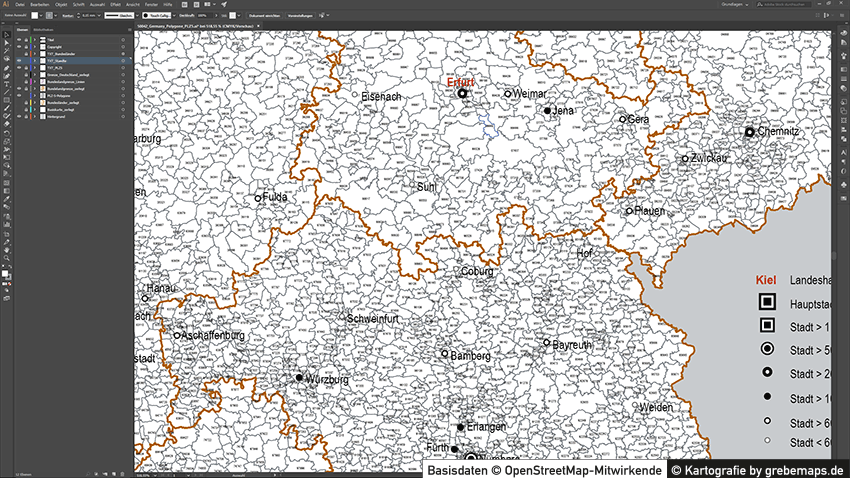Click the Dokument einrichten button

tap(264, 15)
